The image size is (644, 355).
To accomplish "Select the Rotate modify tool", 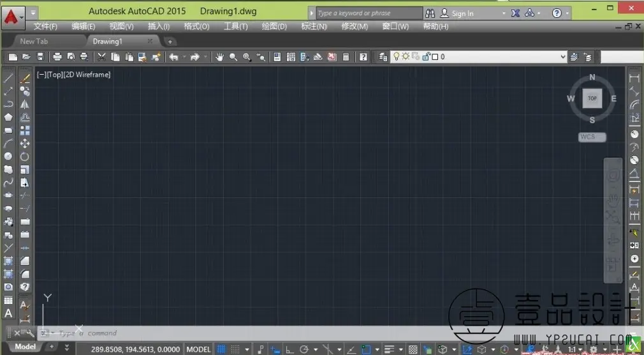I will coord(25,156).
